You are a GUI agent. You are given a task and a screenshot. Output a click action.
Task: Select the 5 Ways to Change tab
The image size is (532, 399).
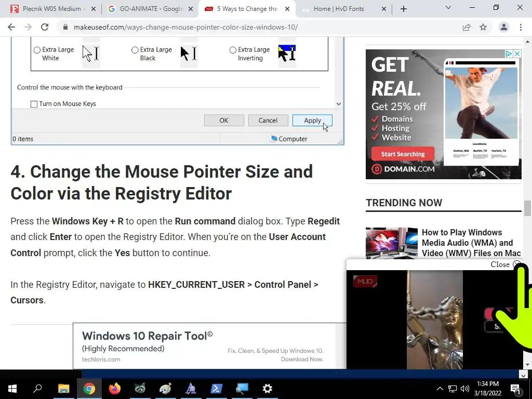pyautogui.click(x=247, y=9)
